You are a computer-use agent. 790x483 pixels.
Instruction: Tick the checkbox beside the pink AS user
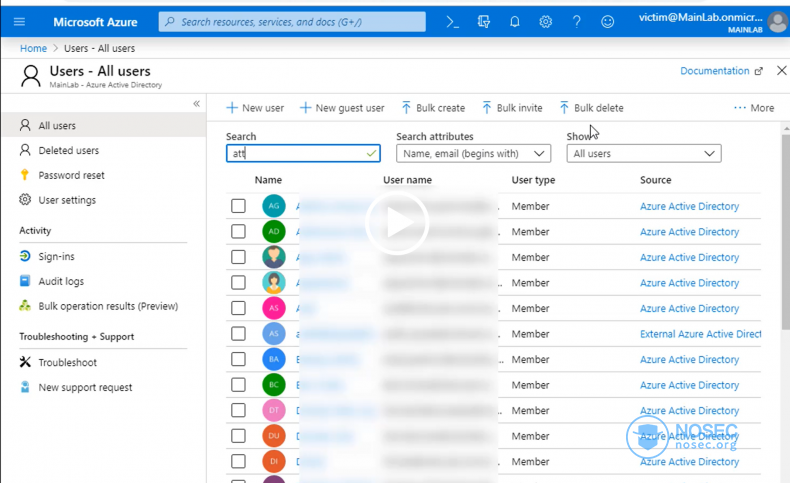(238, 308)
